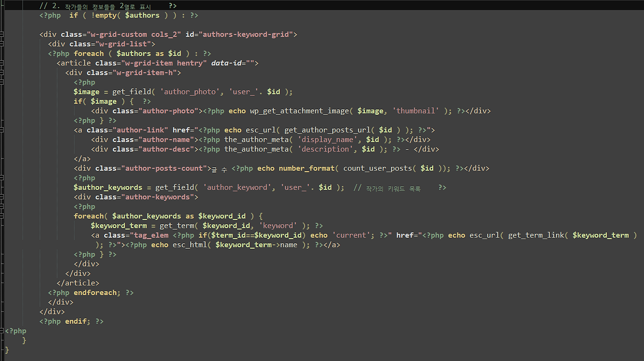Click the class value 'author-desc'
The width and height of the screenshot is (644, 361).
[166, 149]
